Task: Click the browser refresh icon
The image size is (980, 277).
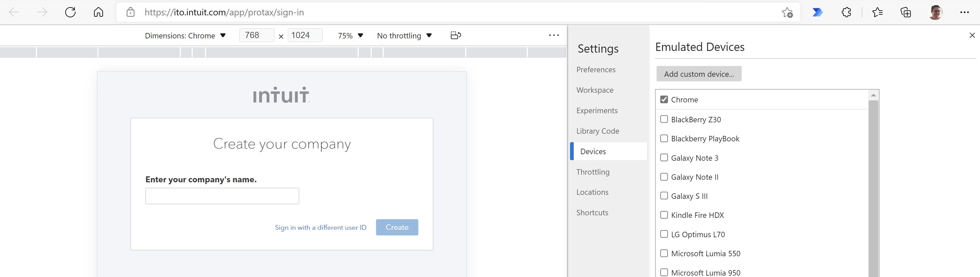Action: (x=70, y=12)
